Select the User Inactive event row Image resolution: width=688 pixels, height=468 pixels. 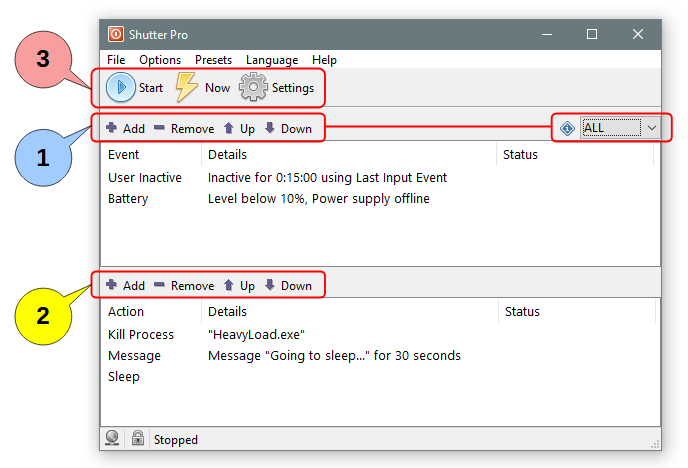(x=145, y=178)
